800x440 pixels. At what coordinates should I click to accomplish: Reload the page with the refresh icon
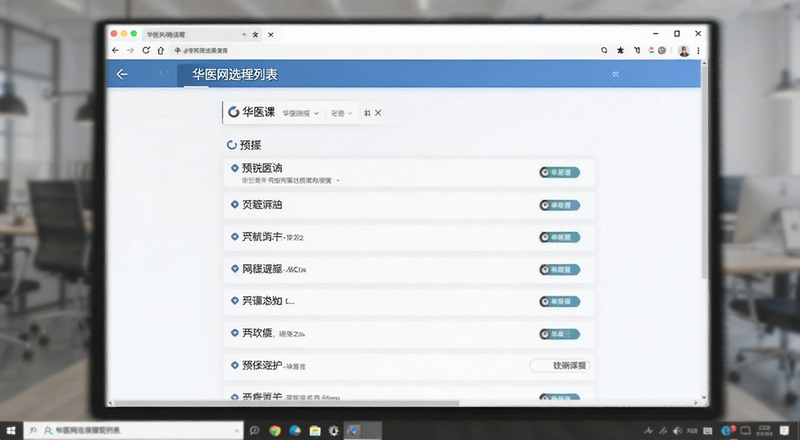point(146,51)
